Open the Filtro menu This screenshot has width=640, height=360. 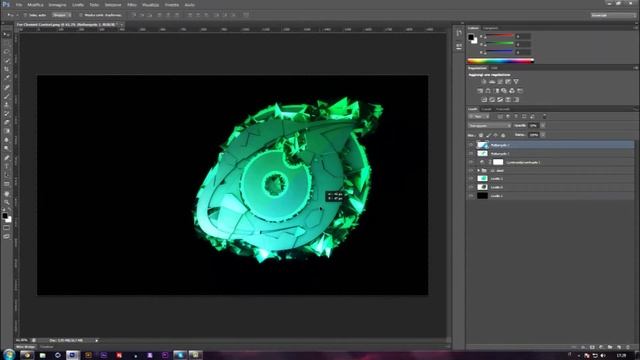point(132,5)
